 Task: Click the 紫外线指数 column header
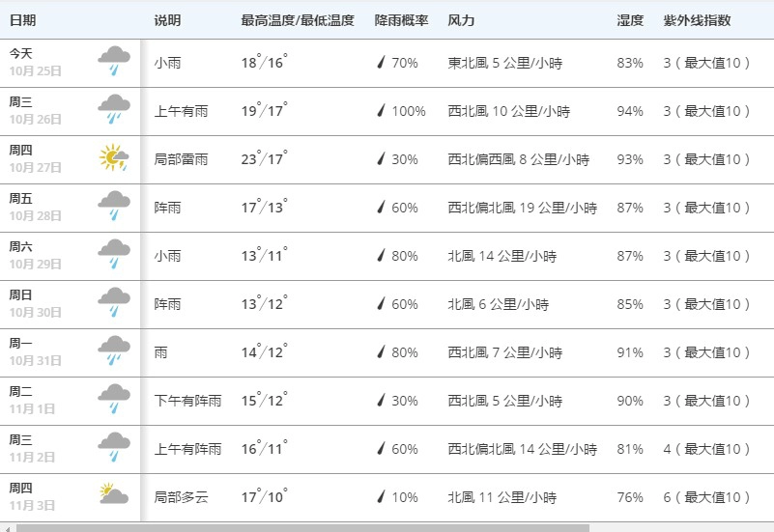697,20
